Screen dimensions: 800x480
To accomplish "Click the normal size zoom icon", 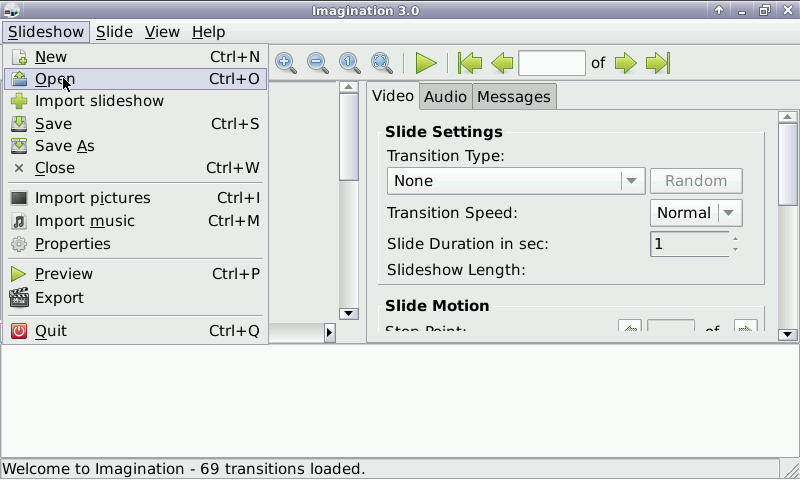I will click(x=349, y=63).
